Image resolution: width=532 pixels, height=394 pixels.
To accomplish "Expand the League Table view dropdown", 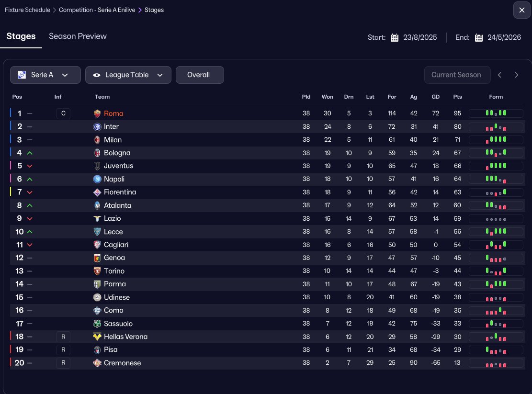I will (128, 75).
